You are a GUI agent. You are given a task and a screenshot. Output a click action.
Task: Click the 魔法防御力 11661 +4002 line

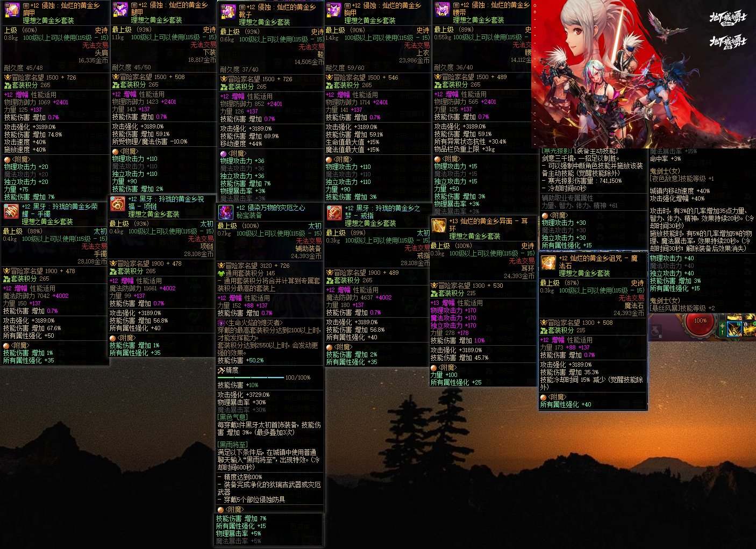[x=143, y=288]
